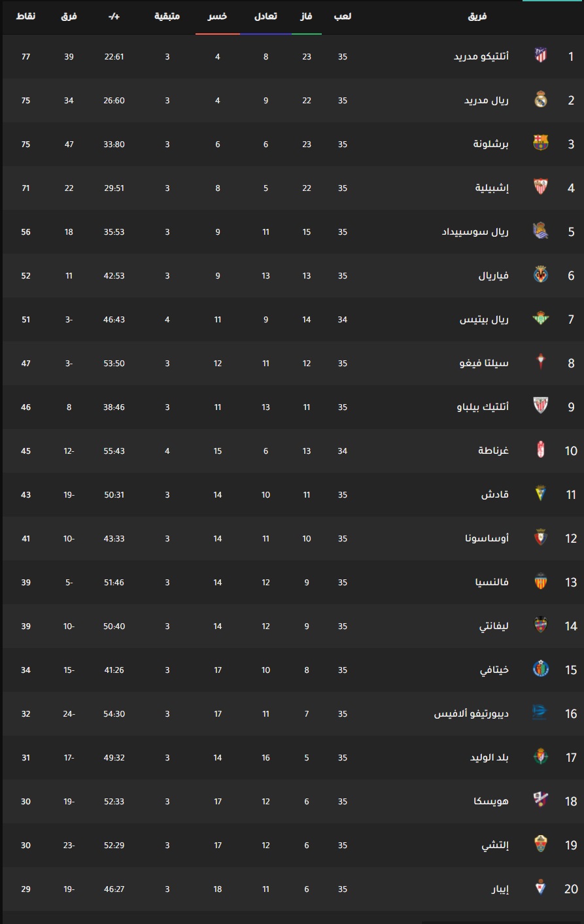Image resolution: width=584 pixels, height=924 pixels.
Task: Sort table by نقاط column header
Action: [26, 16]
